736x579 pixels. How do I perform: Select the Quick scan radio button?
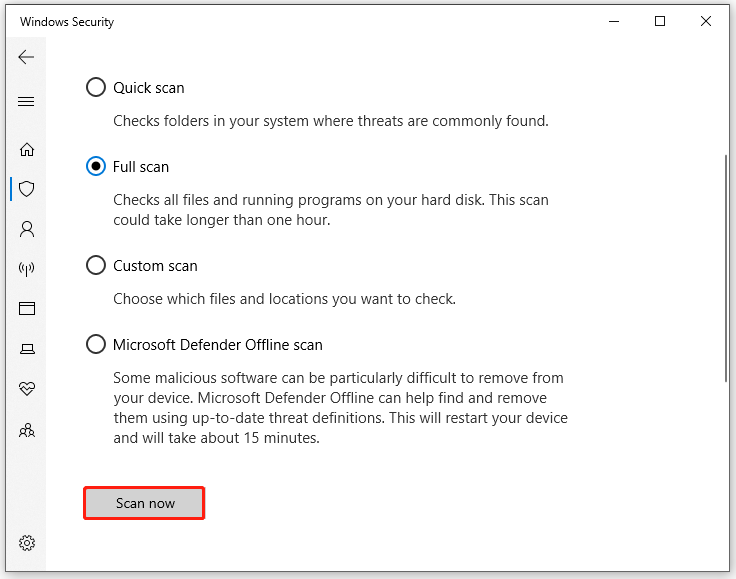tap(96, 88)
